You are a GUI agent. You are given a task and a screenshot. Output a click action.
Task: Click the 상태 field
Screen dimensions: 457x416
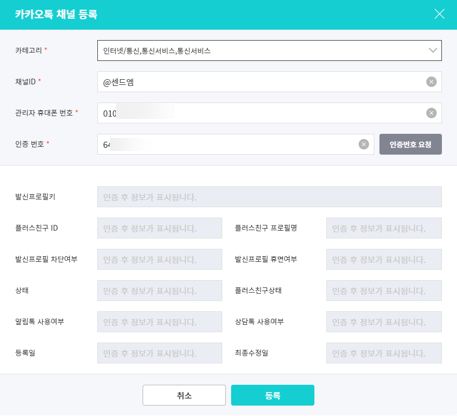point(159,290)
